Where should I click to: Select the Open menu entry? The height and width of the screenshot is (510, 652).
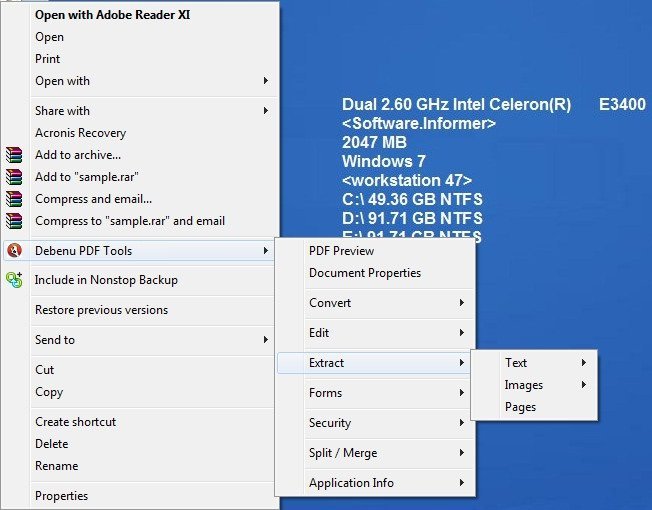pos(140,37)
